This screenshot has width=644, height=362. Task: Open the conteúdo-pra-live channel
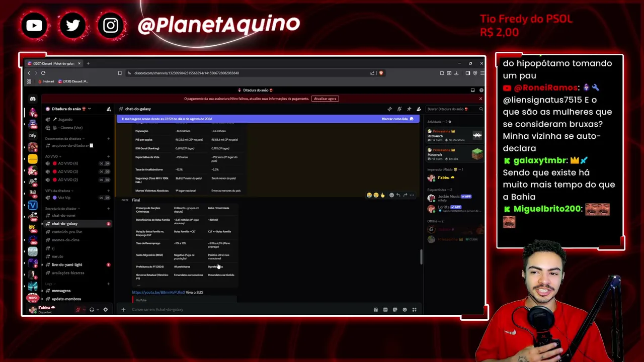tap(77, 232)
